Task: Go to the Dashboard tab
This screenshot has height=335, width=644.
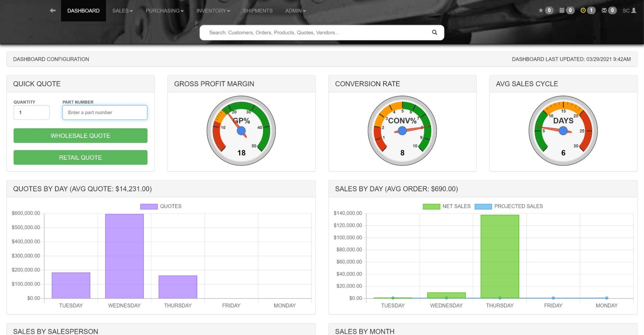Action: click(83, 11)
